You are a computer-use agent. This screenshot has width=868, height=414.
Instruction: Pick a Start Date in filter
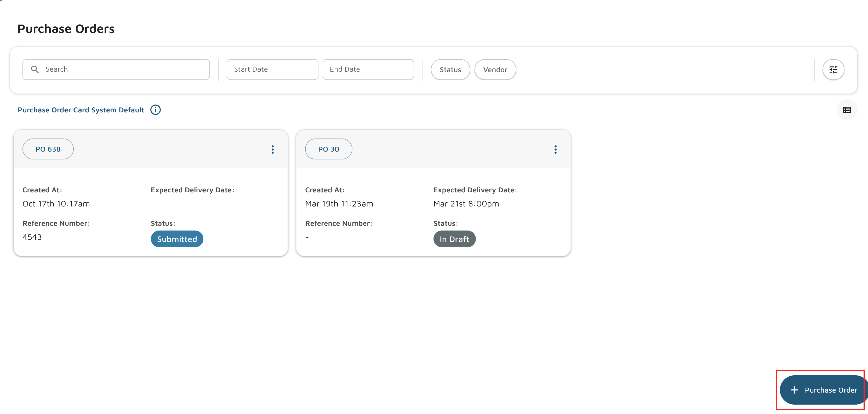(x=272, y=70)
